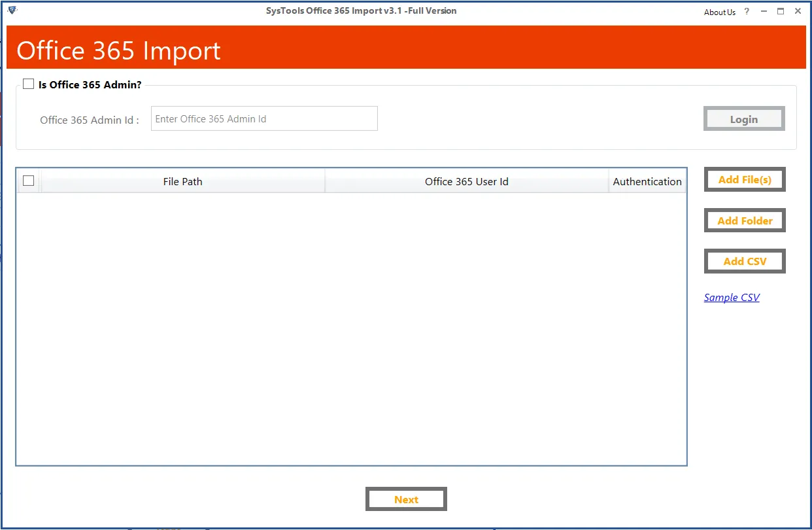Click the Add Folder button
This screenshot has height=530, width=812.
745,221
